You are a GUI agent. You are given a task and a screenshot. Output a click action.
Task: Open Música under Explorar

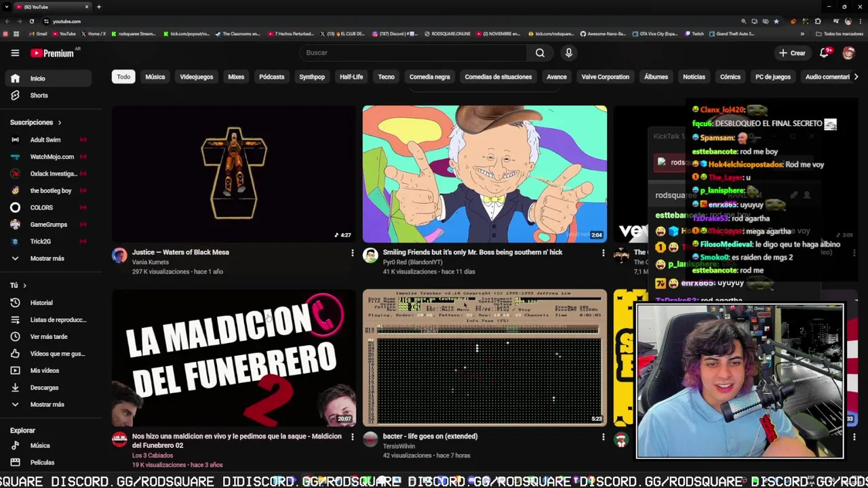(47, 445)
